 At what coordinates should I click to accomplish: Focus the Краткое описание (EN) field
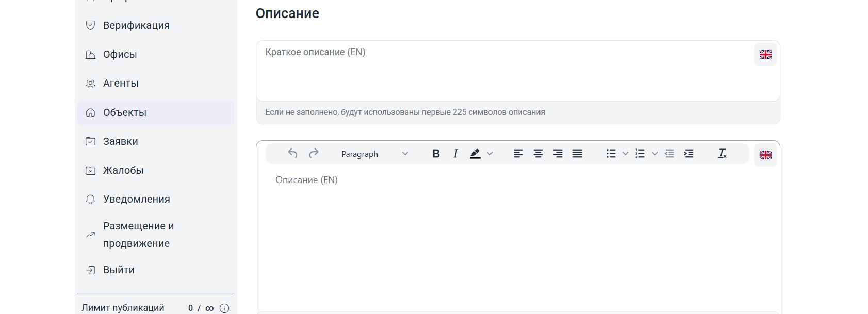[518, 71]
